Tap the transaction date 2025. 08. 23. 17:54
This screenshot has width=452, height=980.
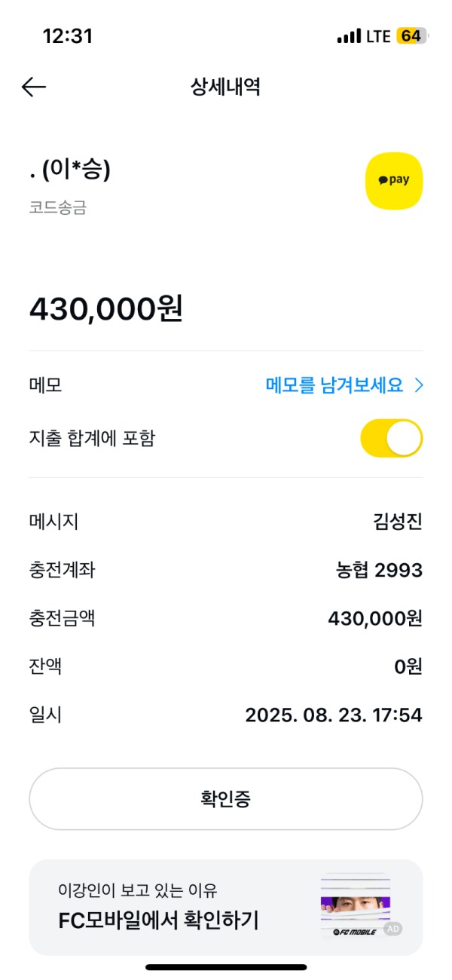tap(334, 715)
